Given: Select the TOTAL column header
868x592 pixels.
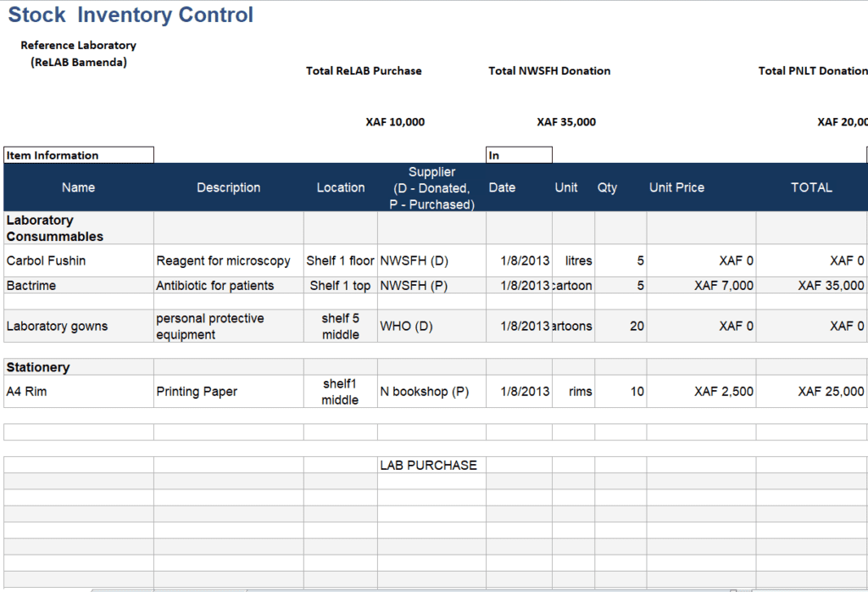Looking at the screenshot, I should 811,187.
